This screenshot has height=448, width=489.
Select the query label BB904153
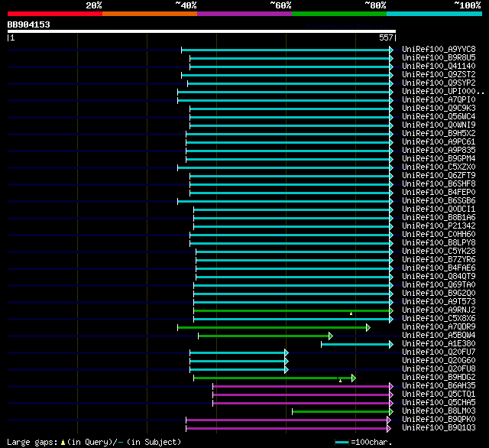click(29, 24)
